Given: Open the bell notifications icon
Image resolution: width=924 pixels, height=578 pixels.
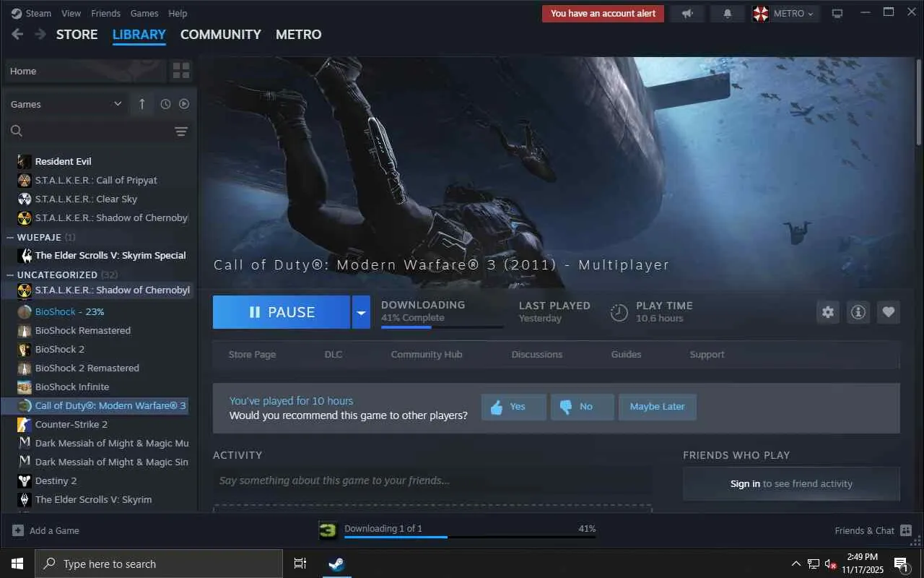Looking at the screenshot, I should [x=728, y=13].
